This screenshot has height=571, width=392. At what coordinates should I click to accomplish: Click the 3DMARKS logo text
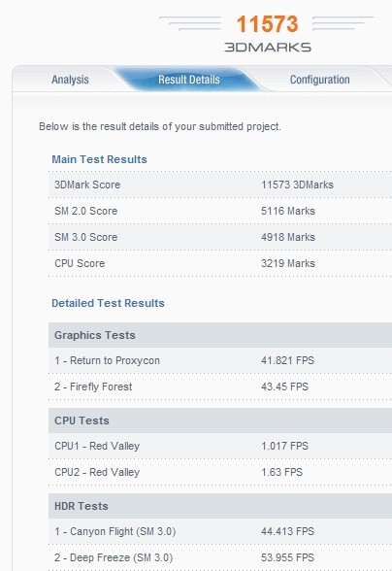pos(268,48)
